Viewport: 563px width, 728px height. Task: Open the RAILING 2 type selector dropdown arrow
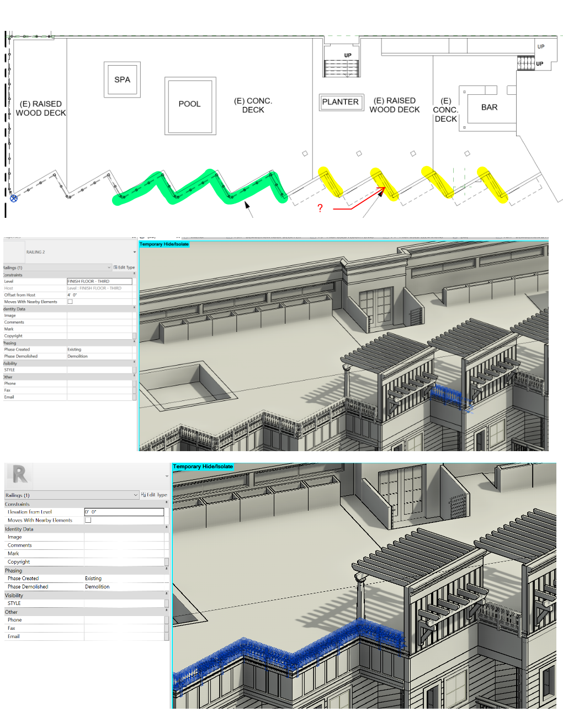[x=134, y=251]
